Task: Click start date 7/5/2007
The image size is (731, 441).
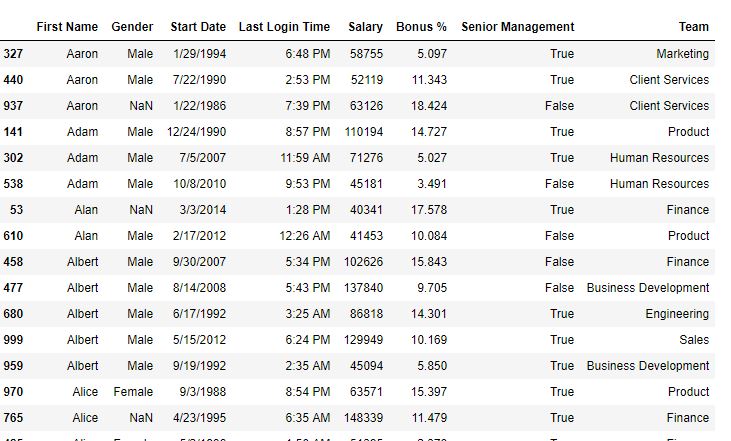Action: coord(202,158)
